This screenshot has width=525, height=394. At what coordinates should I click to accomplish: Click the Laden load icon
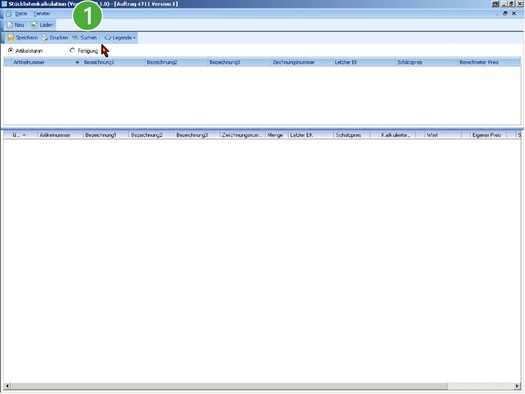pos(34,25)
